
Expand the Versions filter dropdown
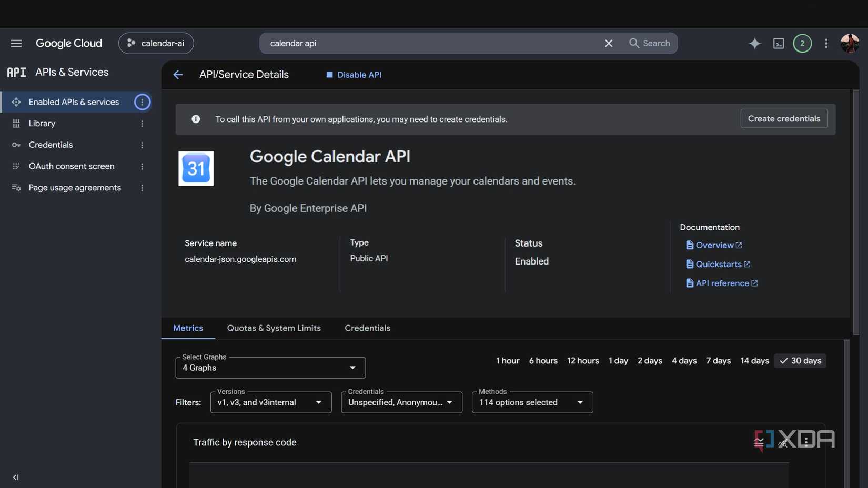(271, 402)
